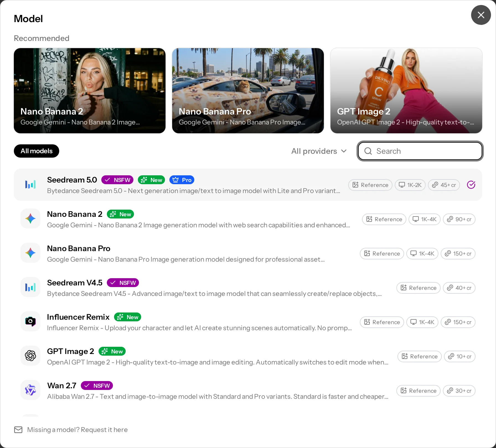Click 1K-4K tag on Nano Banana 2 row
This screenshot has width=496, height=448.
point(425,219)
